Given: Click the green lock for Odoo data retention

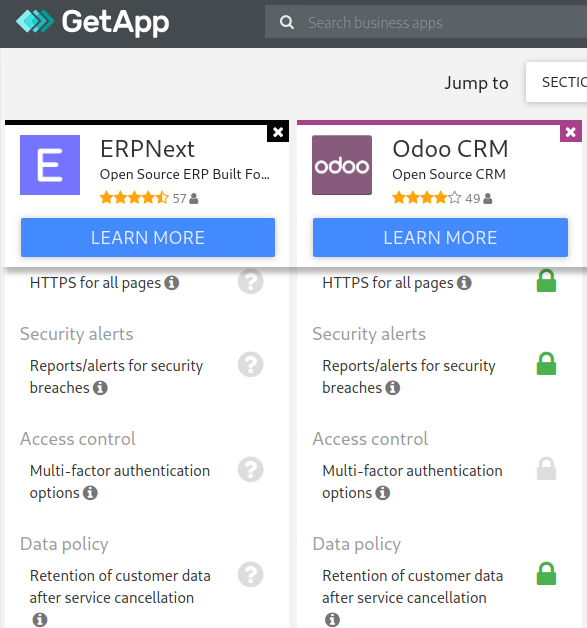Looking at the screenshot, I should [546, 574].
